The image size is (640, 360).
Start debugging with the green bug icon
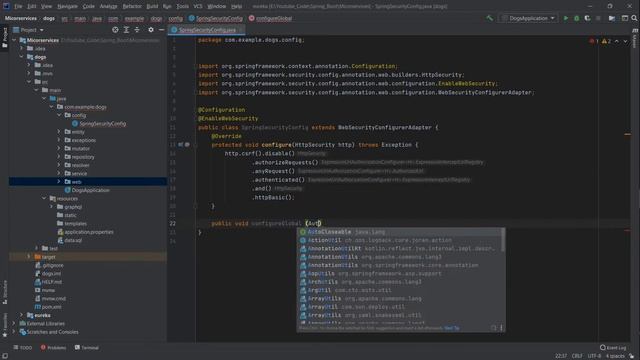click(x=576, y=18)
